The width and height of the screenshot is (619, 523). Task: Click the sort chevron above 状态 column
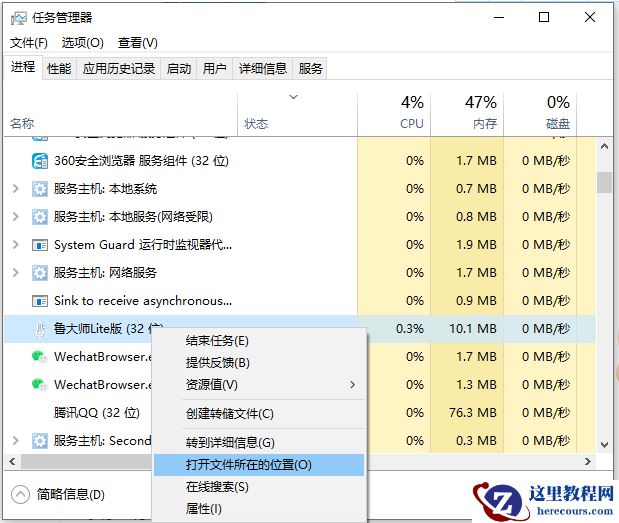tap(293, 97)
